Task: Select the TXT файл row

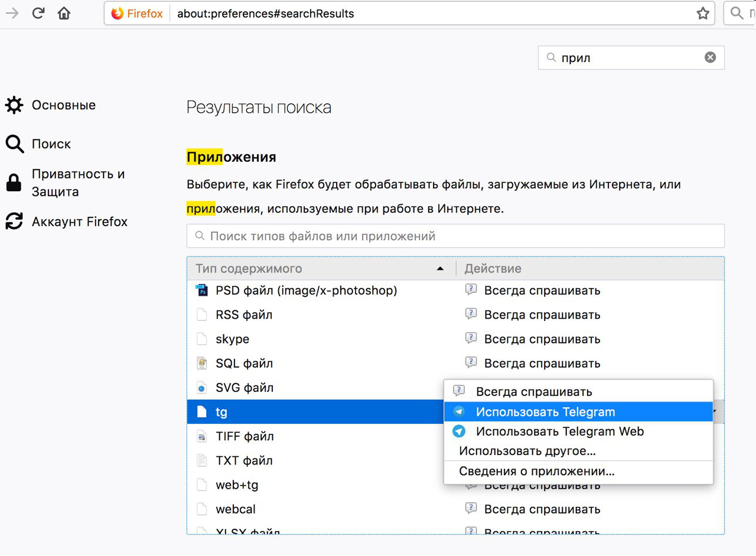Action: 316,460
